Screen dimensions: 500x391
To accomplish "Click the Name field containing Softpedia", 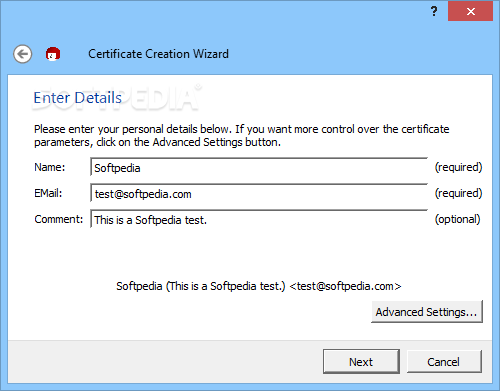I will [x=259, y=167].
